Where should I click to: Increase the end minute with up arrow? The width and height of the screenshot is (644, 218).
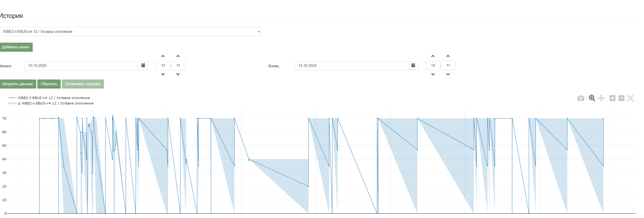click(x=448, y=56)
